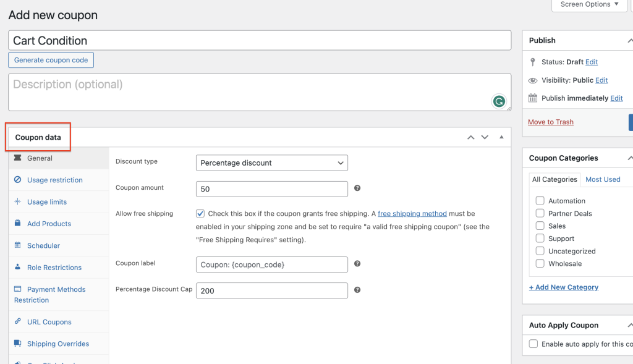Open free shipping method link

(x=412, y=213)
